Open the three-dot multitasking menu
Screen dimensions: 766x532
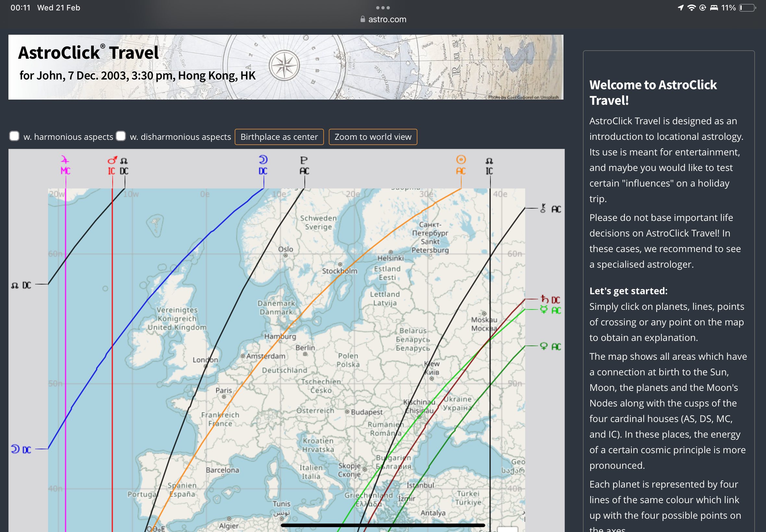click(383, 8)
